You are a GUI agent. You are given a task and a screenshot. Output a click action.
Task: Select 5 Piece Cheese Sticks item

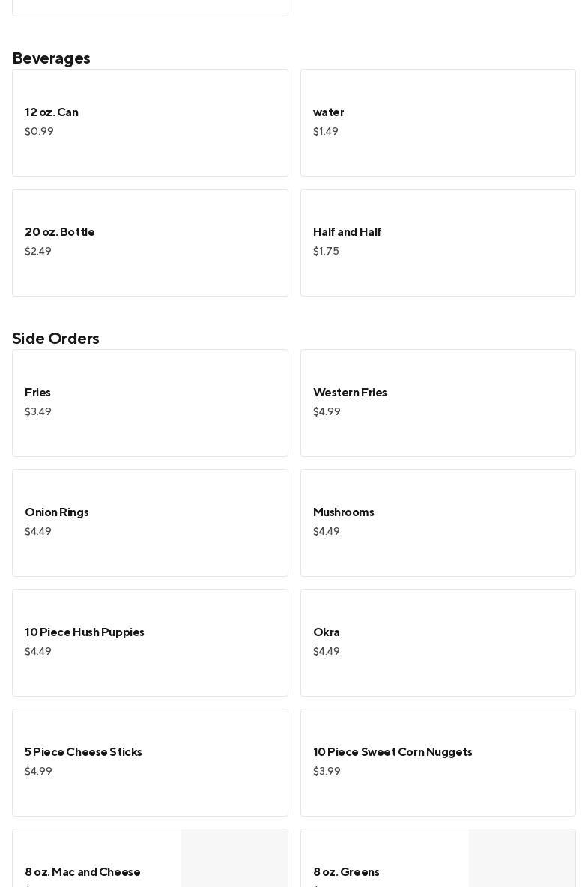coord(150,763)
